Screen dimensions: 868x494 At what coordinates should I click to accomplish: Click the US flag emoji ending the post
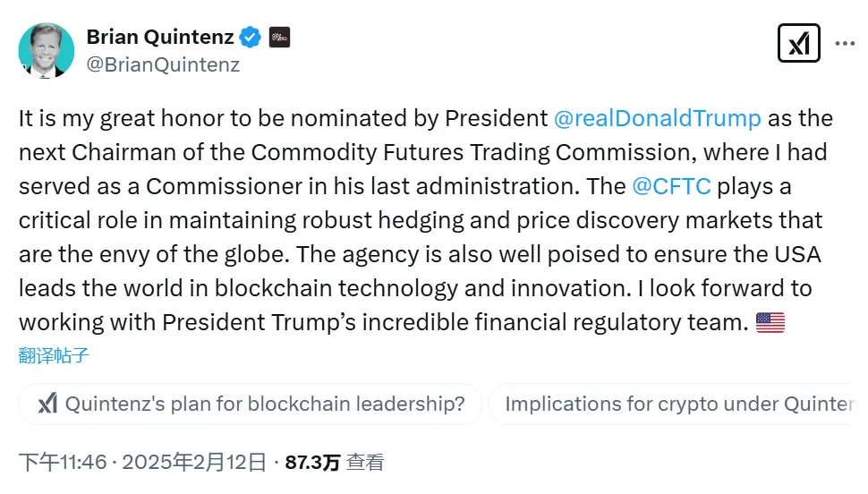coord(770,322)
